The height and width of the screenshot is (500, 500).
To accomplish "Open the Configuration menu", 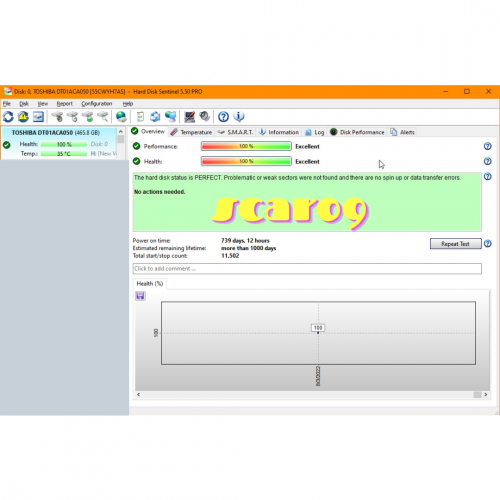I will click(x=97, y=104).
